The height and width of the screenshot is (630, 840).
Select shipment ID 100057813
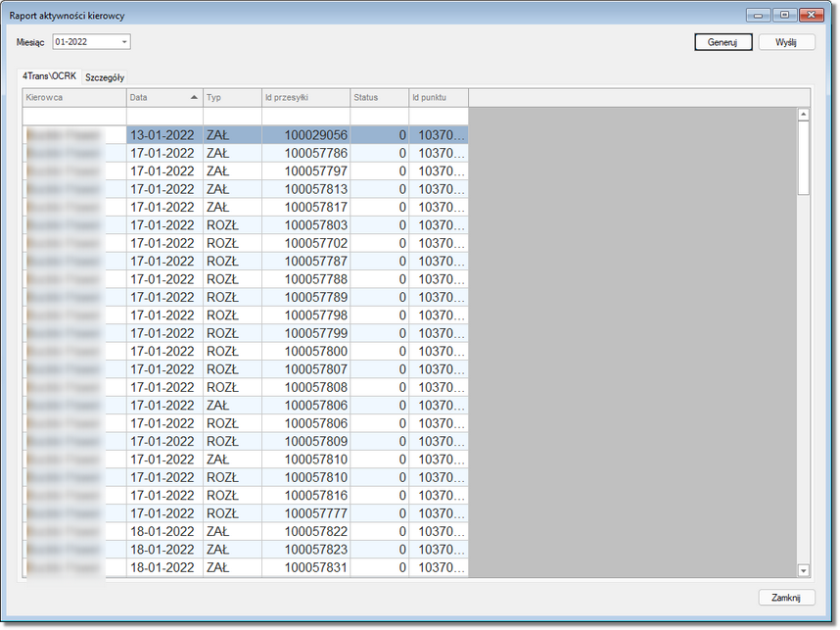pyautogui.click(x=305, y=189)
